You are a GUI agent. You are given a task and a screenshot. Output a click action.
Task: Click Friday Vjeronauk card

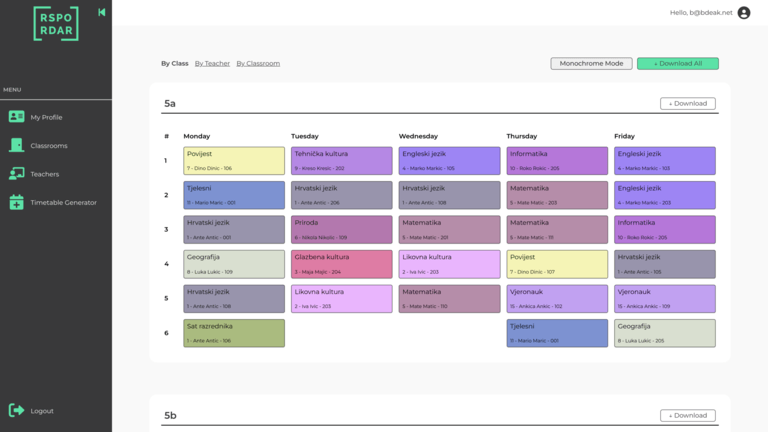click(x=665, y=298)
